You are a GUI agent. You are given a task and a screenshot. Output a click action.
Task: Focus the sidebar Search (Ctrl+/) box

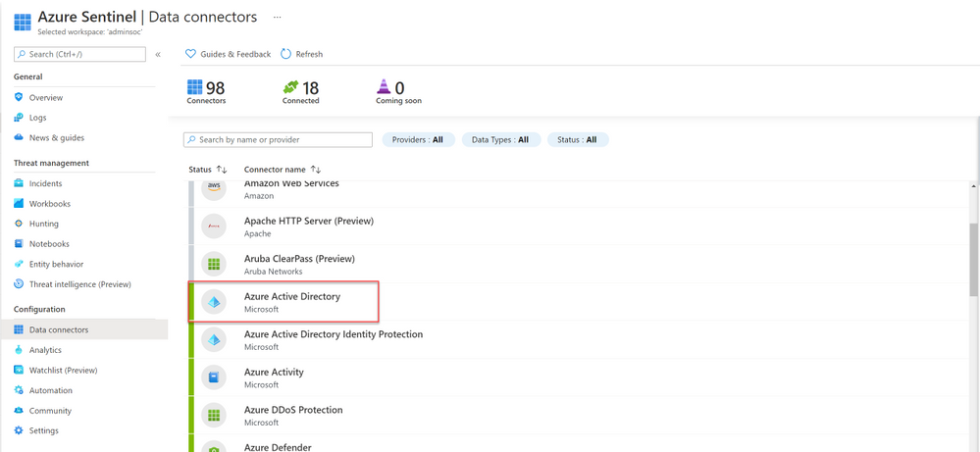point(80,54)
